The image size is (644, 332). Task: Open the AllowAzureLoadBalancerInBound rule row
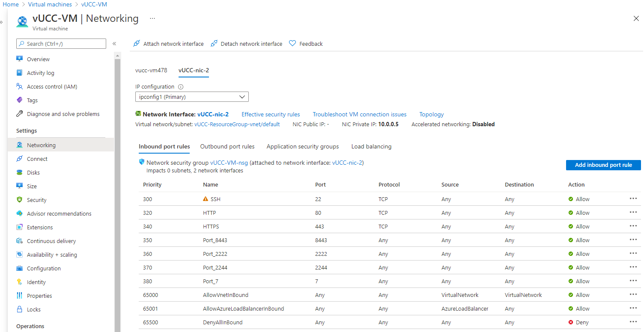coord(390,308)
